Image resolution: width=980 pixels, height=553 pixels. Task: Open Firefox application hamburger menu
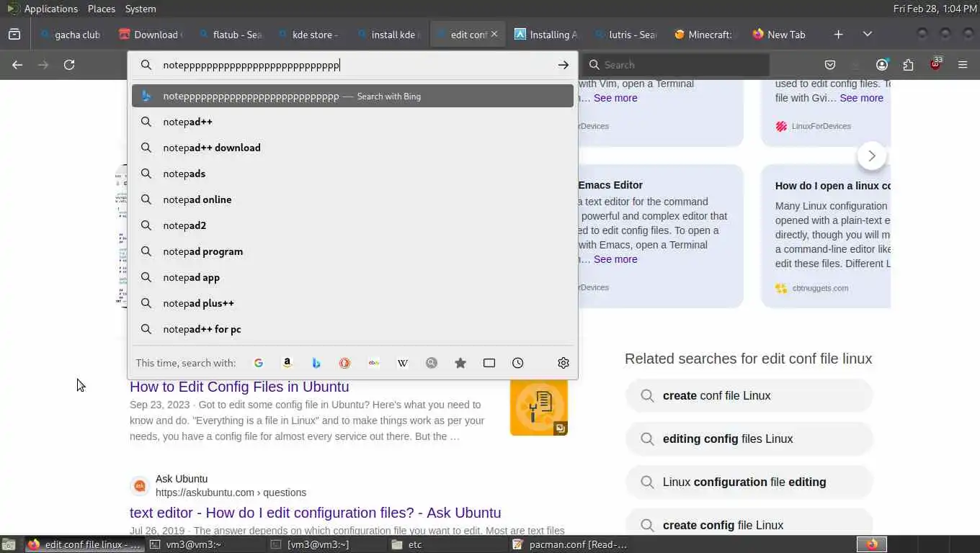[x=963, y=65]
